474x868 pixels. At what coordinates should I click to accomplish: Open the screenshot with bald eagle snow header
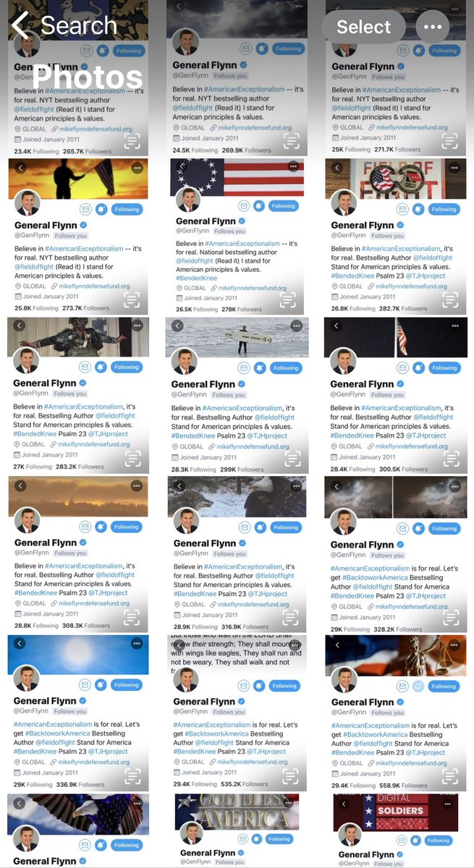pyautogui.click(x=237, y=555)
